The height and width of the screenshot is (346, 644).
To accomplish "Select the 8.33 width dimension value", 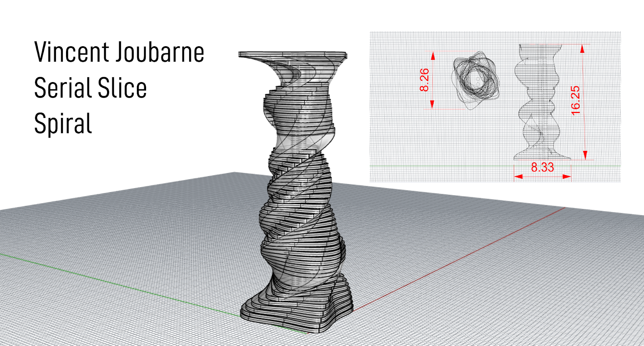I will tap(542, 167).
